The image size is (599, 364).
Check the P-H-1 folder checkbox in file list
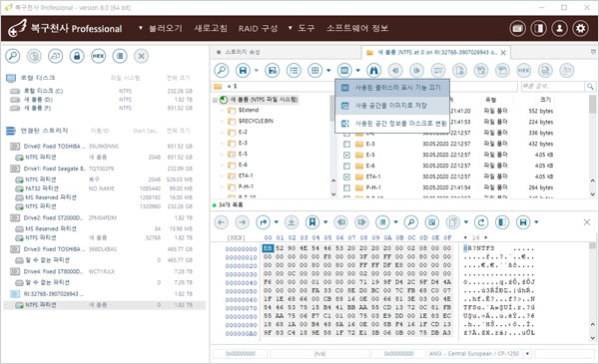click(x=346, y=187)
